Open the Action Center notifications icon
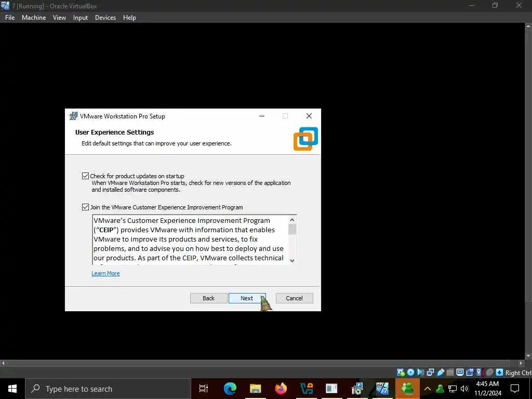This screenshot has width=532, height=399. pos(515,389)
